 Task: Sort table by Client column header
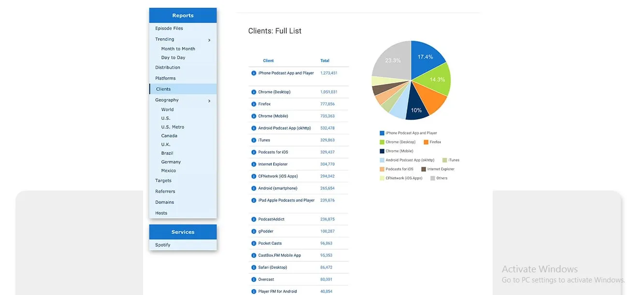click(268, 61)
